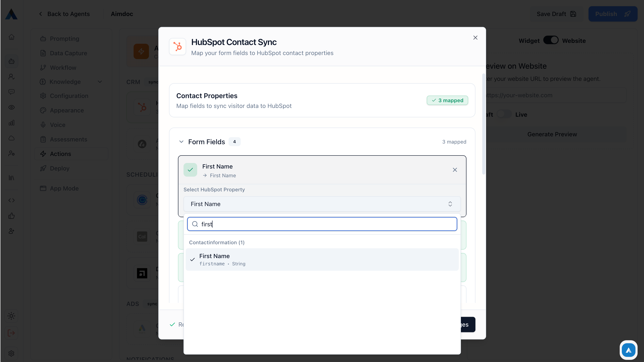Click the cloud icon in left rail

point(12,138)
